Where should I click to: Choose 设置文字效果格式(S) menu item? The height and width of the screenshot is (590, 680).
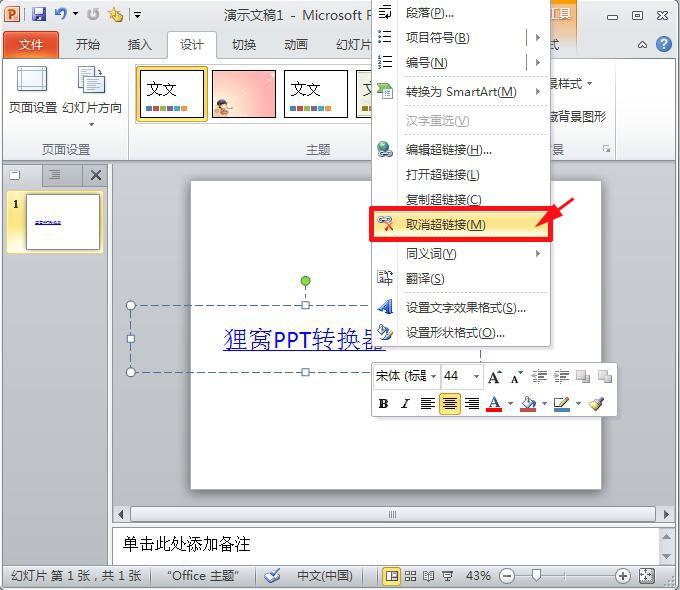pyautogui.click(x=461, y=308)
